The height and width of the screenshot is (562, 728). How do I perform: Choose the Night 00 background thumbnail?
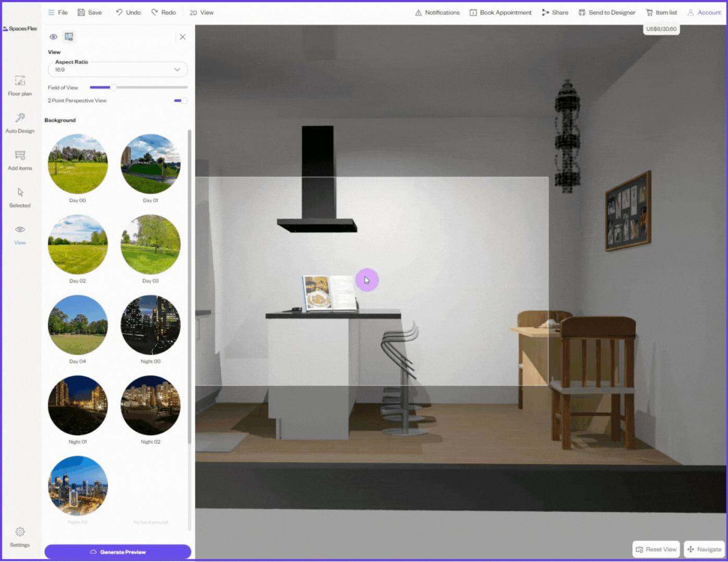150,325
